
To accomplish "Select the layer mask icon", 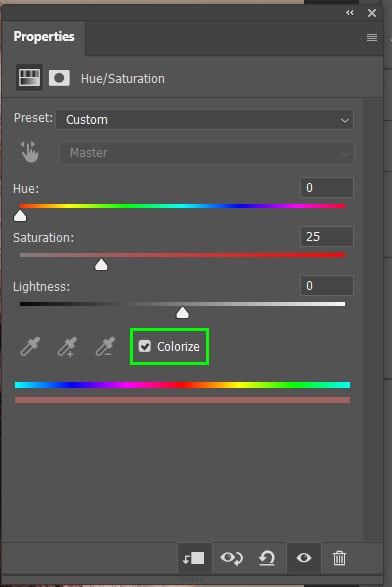I will pyautogui.click(x=59, y=78).
